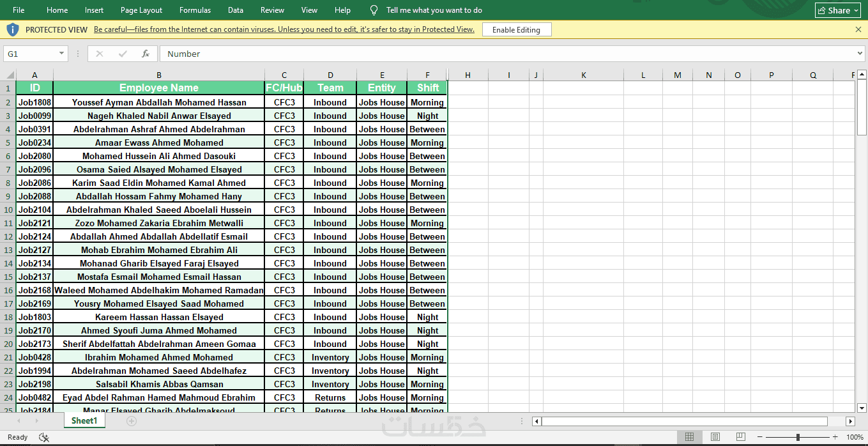Click the 100% zoom level
868x446 pixels.
click(x=855, y=437)
